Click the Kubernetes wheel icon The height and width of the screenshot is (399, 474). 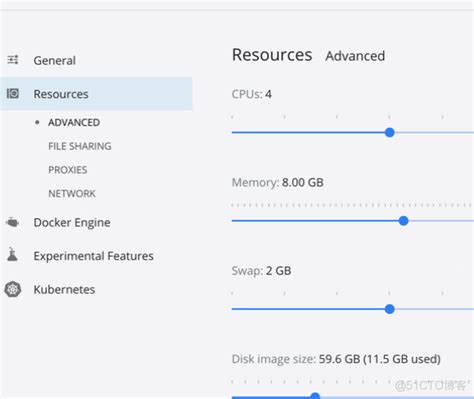13,289
